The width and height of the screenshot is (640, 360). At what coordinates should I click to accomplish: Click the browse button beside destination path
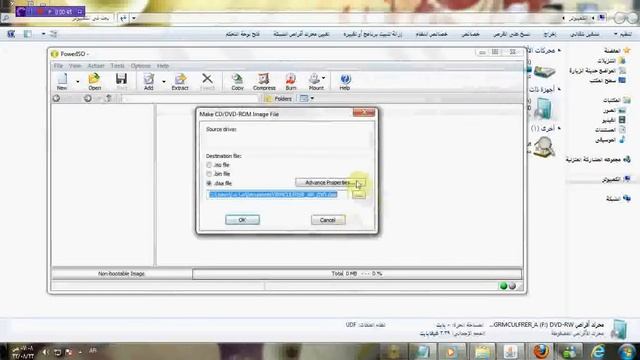coord(359,195)
